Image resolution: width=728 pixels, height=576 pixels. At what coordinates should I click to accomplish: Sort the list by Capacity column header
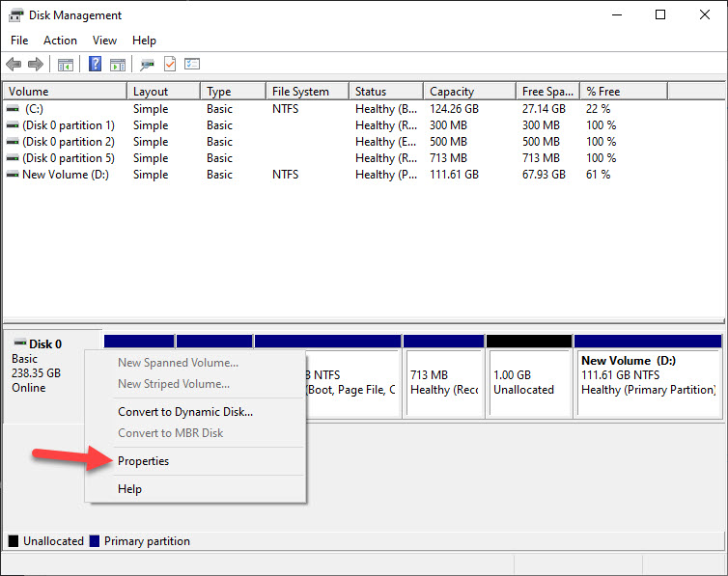click(451, 92)
